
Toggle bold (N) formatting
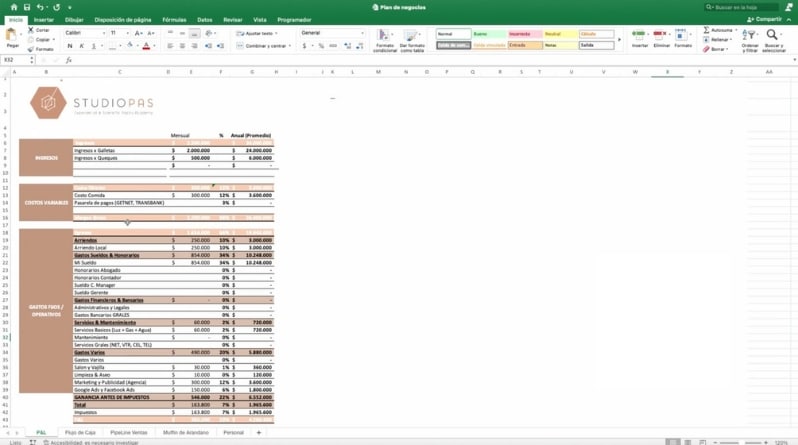69,46
